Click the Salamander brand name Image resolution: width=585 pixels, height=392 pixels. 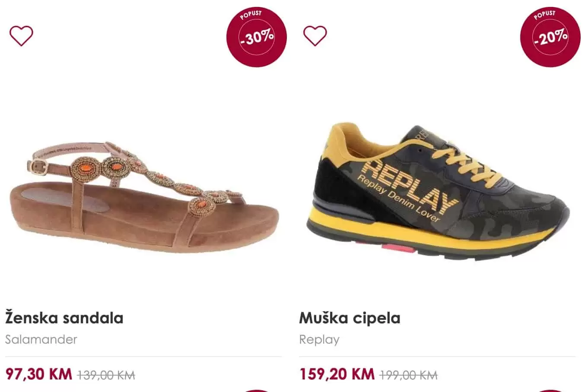point(41,339)
